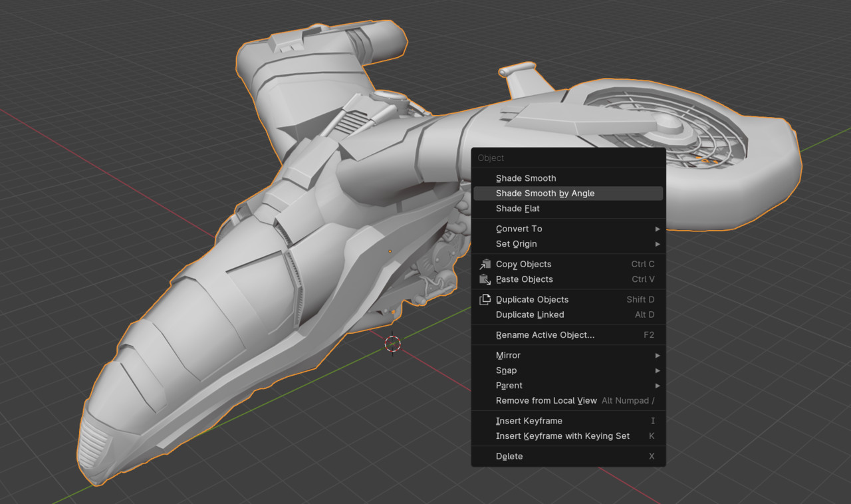Select Shade Smooth by Angle

coord(568,193)
